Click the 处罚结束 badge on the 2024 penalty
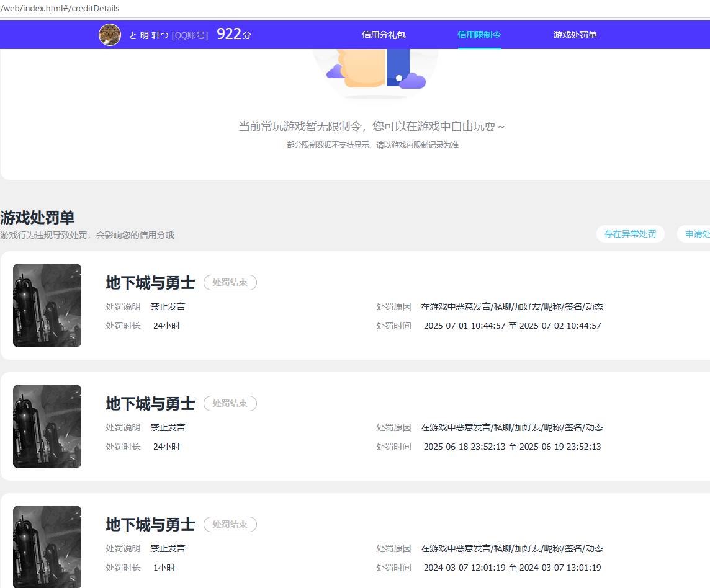The width and height of the screenshot is (710, 588). (230, 524)
